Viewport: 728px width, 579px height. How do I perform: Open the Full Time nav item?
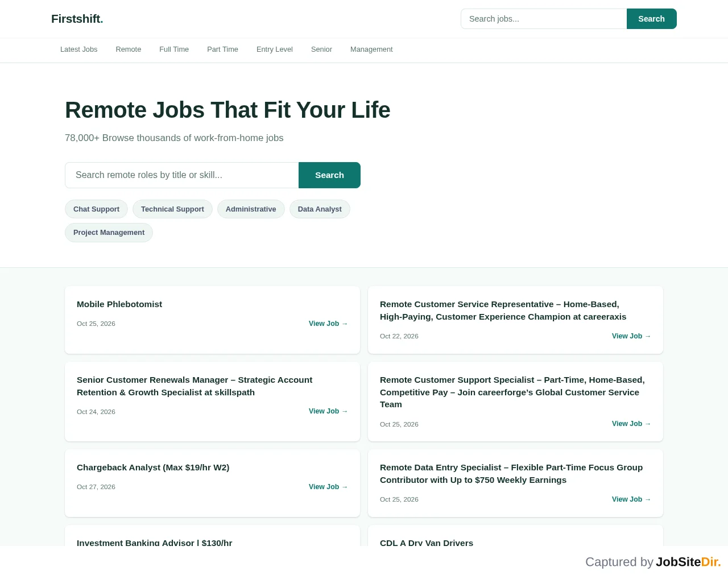click(174, 49)
